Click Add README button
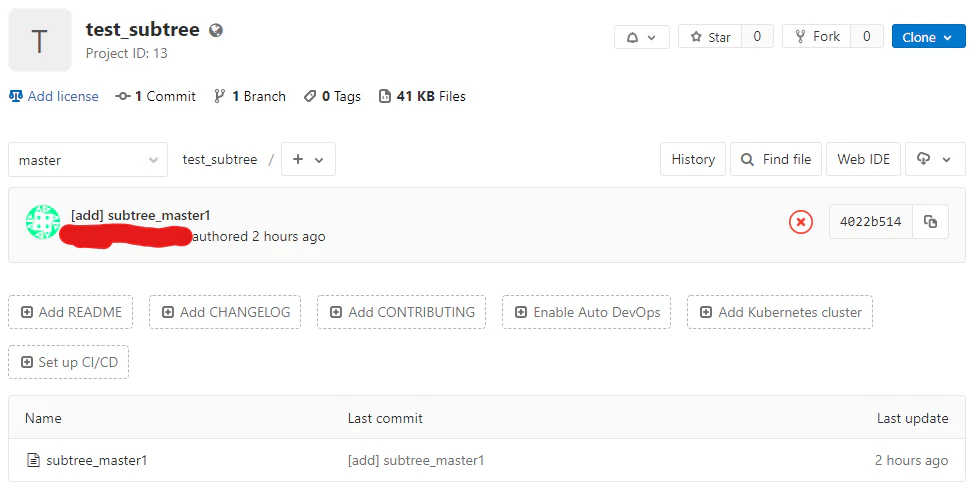Screen dimensions: 980x494 click(71, 312)
